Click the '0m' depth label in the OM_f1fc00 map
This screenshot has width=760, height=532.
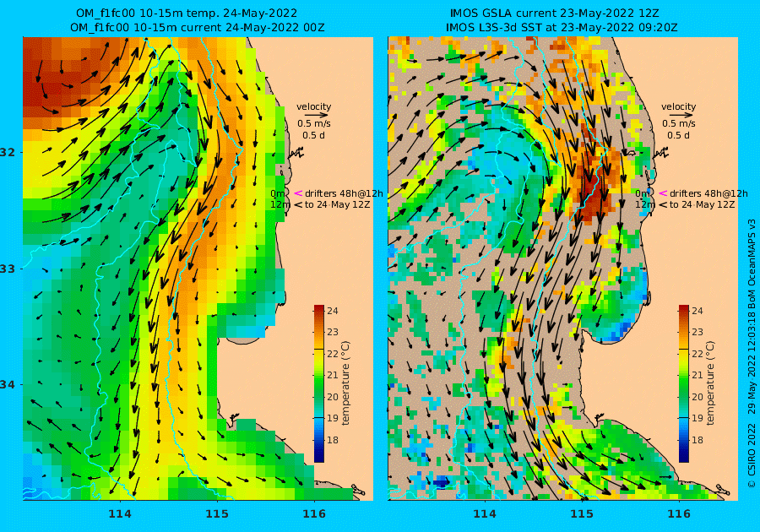coord(278,194)
